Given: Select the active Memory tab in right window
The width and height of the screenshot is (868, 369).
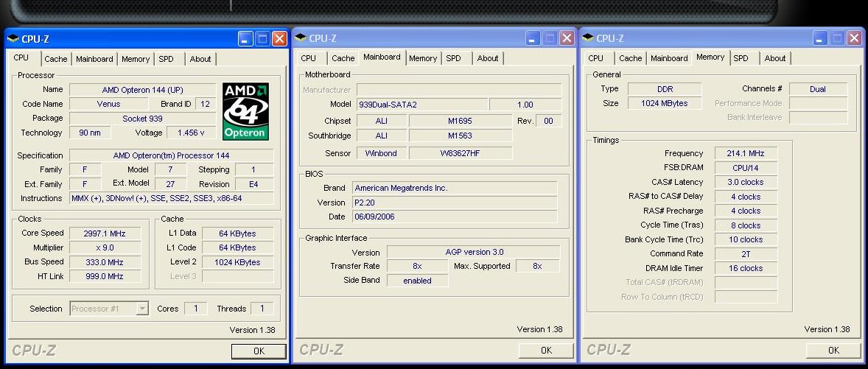Looking at the screenshot, I should [x=710, y=57].
